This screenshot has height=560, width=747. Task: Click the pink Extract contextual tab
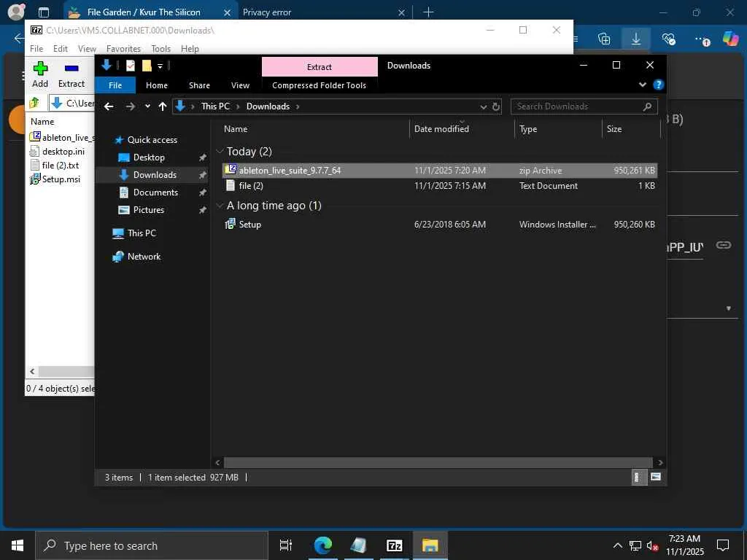[x=320, y=66]
